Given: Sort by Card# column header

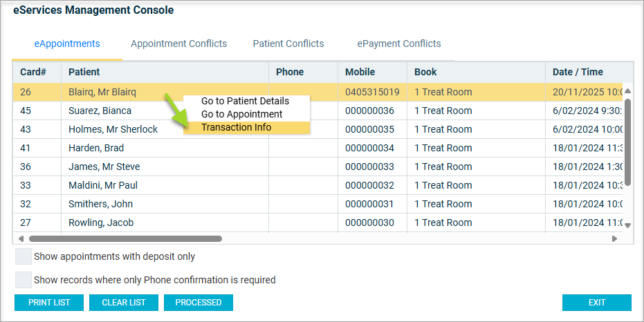Looking at the screenshot, I should coord(33,72).
